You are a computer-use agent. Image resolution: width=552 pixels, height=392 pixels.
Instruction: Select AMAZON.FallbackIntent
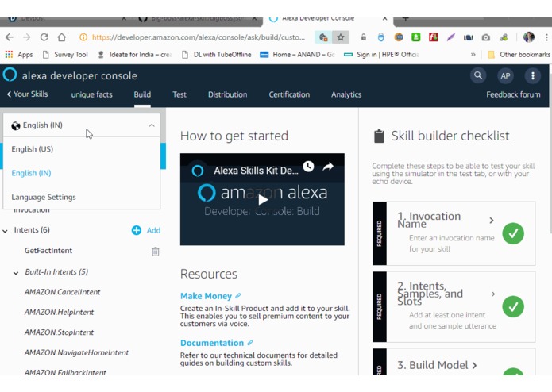coord(65,372)
